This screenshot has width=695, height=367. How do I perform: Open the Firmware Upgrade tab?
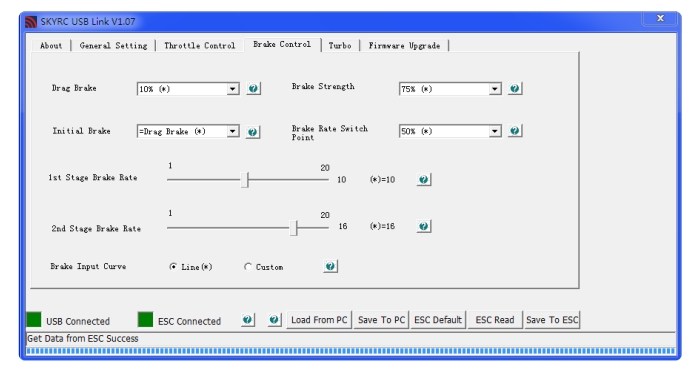click(404, 46)
